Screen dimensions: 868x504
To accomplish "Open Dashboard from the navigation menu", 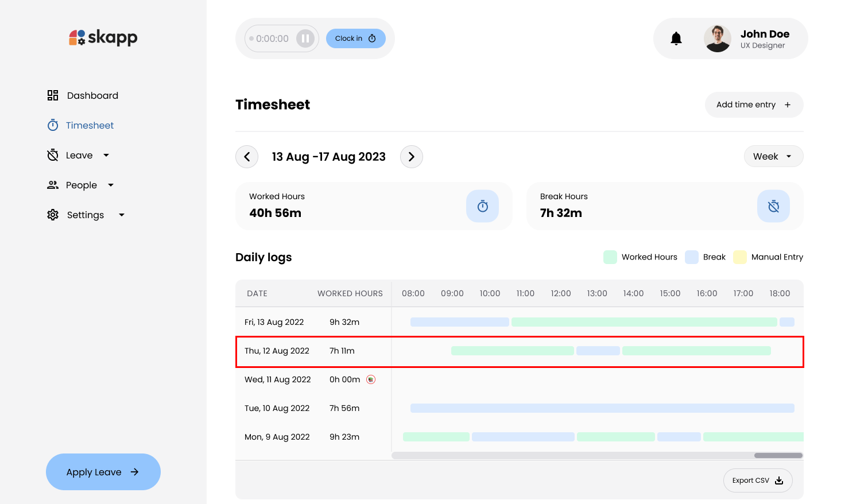I will 92,95.
